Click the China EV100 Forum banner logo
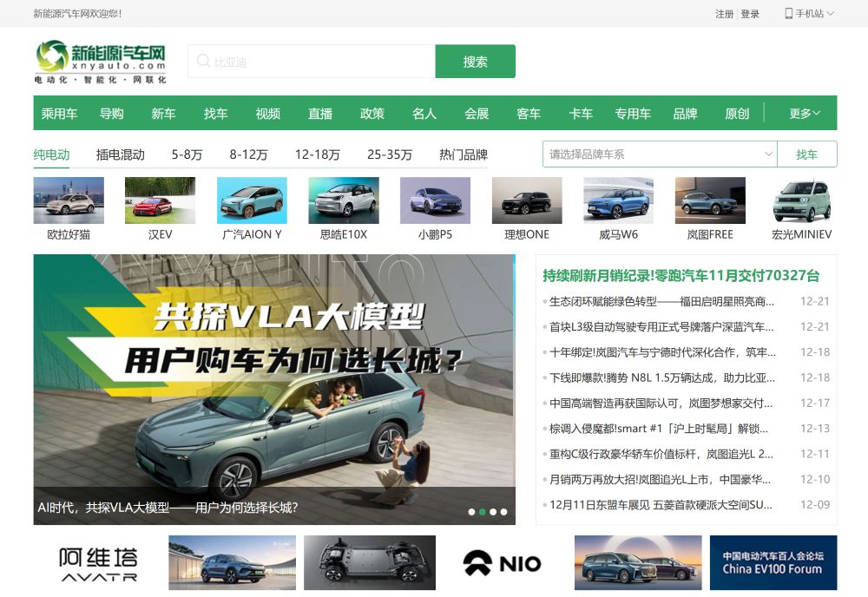 tap(773, 562)
